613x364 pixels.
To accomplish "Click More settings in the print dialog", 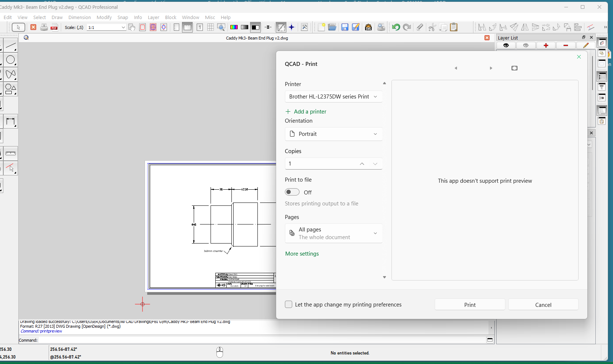I will click(302, 253).
